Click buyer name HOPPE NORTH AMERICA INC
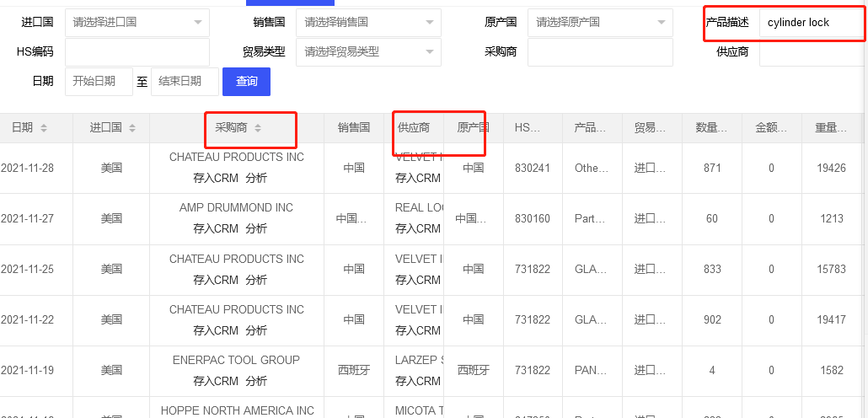The image size is (868, 418). click(x=238, y=410)
